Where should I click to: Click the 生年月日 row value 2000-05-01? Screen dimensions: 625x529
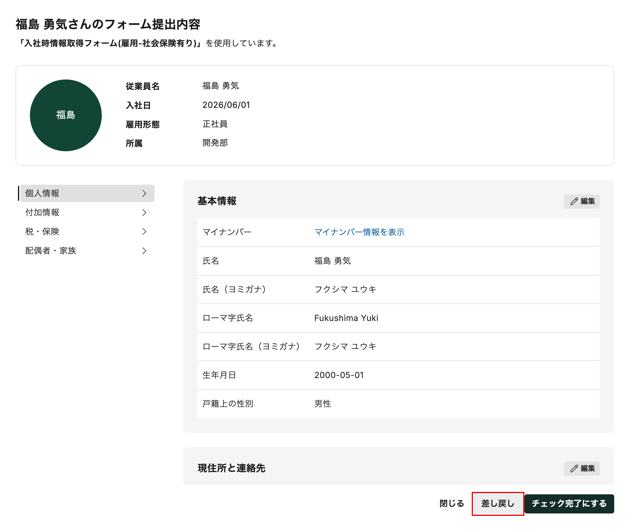pyautogui.click(x=339, y=375)
